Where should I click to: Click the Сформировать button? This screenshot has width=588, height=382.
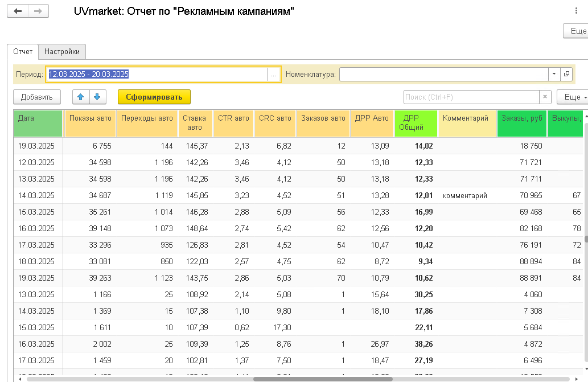point(154,97)
